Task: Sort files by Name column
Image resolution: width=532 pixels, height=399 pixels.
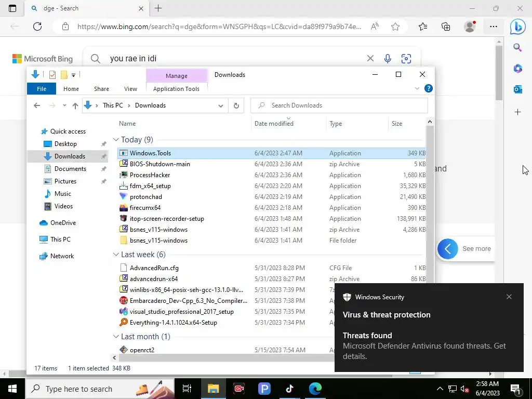Action: [127, 124]
